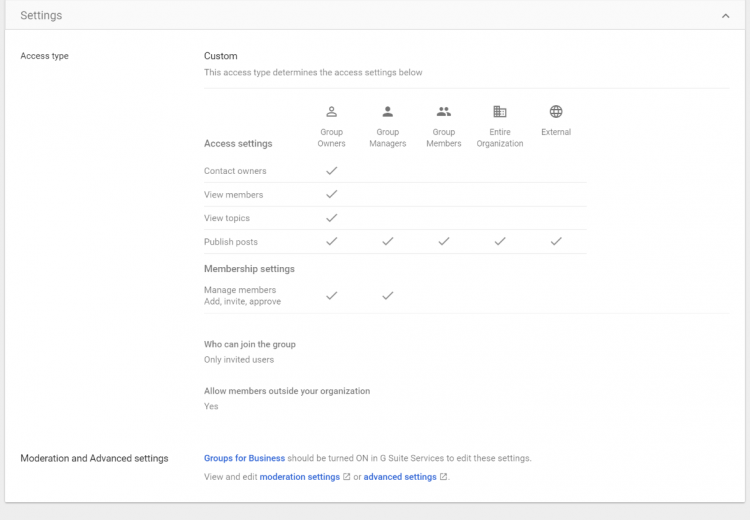Viewport: 750px width, 520px height.
Task: Open the Groups for Business link
Action: pyautogui.click(x=244, y=458)
